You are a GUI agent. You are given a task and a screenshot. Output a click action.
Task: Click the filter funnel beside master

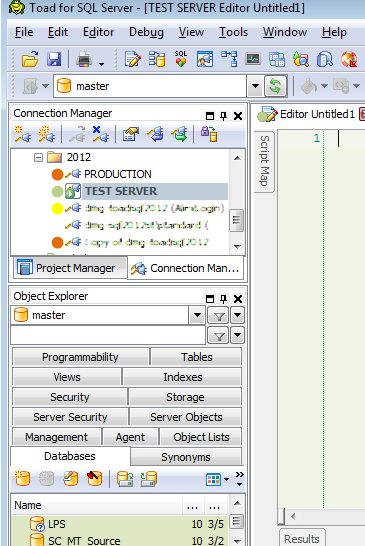tap(218, 316)
